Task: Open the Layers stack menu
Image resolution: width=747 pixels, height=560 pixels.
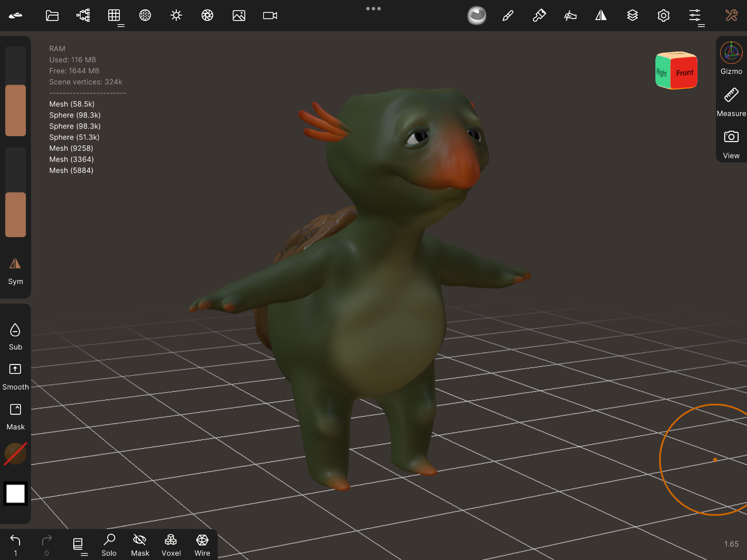Action: [x=632, y=16]
